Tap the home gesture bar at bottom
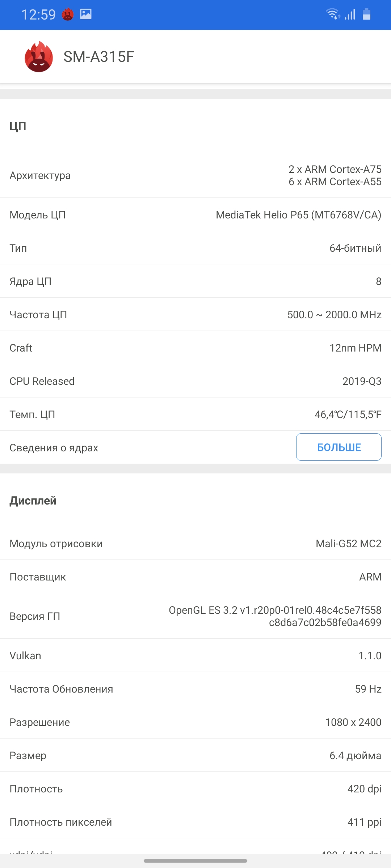391x868 pixels. [x=195, y=861]
